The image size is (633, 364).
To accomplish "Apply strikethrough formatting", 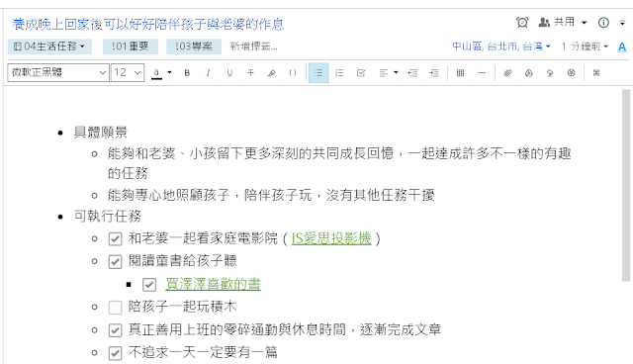I will tap(250, 73).
